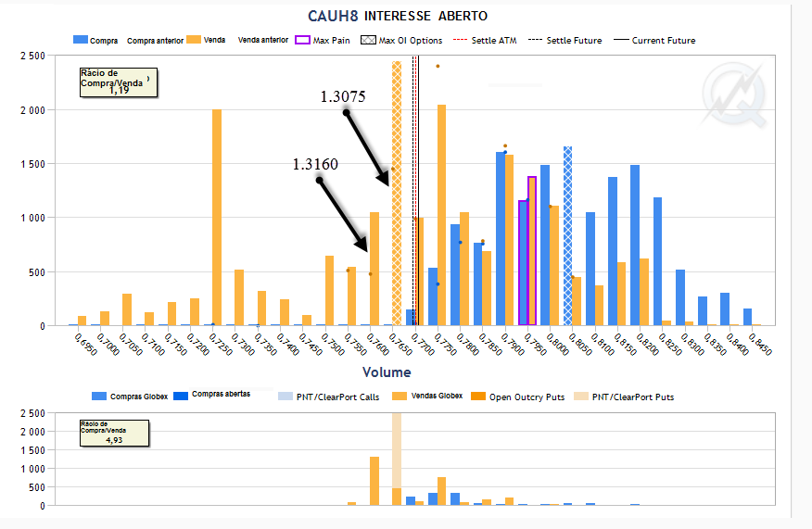Click the orange Venda legend swatch

[x=194, y=41]
